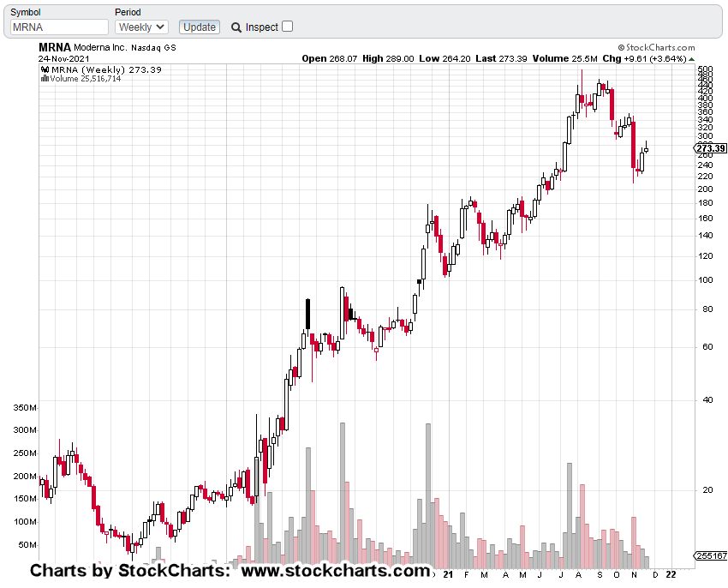This screenshot has width=728, height=588.
Task: Click the Volume legend bar icon
Action: click(45, 78)
